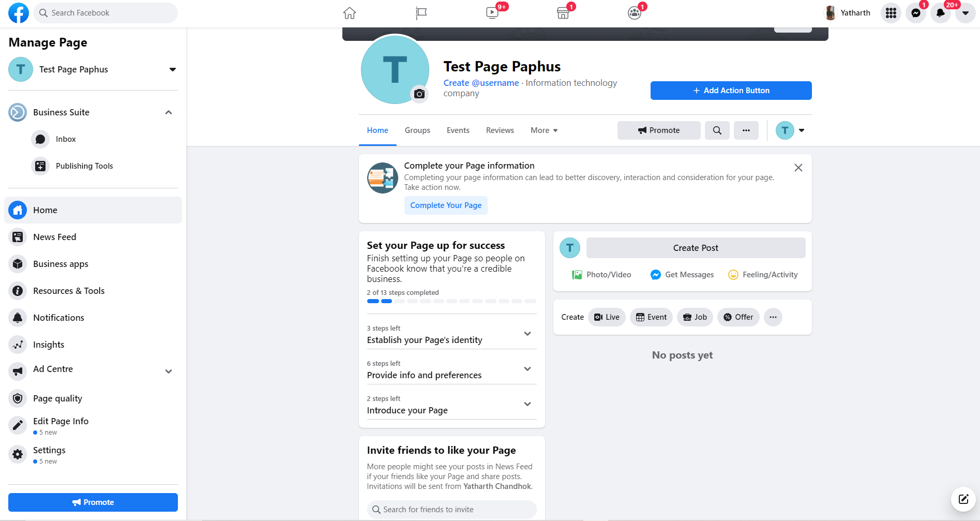980x521 pixels.
Task: Click the search magnifier button on Page
Action: [x=717, y=130]
